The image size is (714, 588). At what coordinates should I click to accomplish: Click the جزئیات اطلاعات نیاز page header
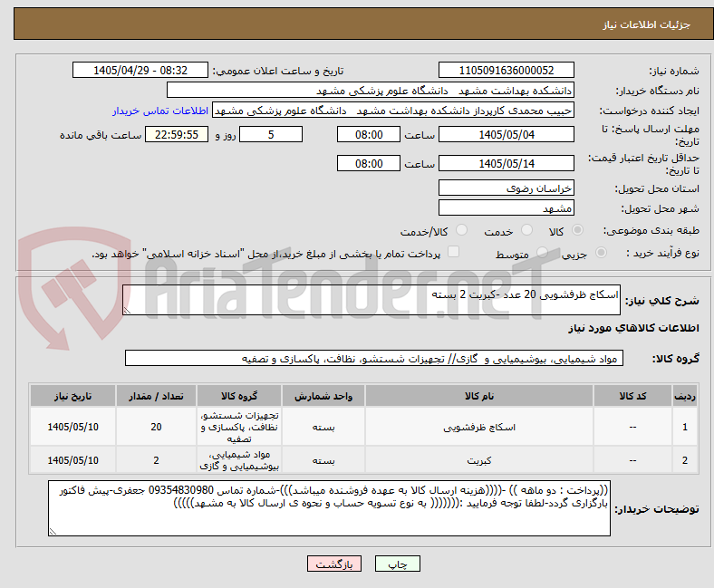pyautogui.click(x=647, y=24)
